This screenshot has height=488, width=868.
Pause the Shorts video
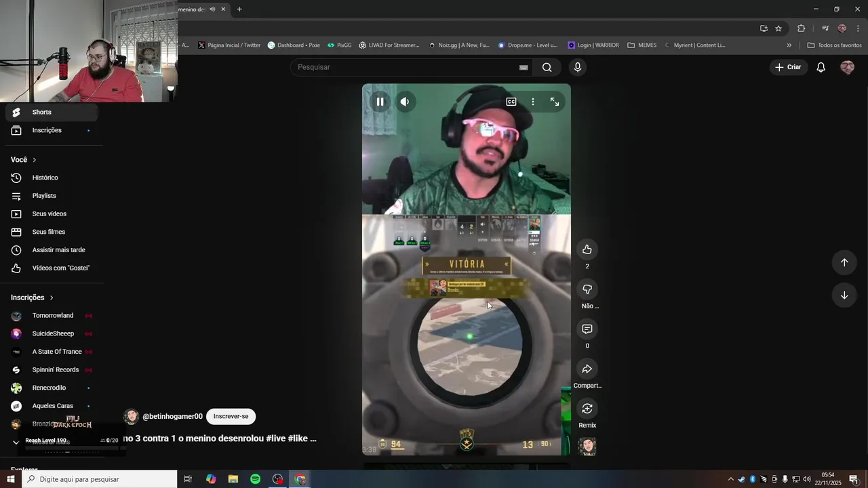[x=380, y=102]
